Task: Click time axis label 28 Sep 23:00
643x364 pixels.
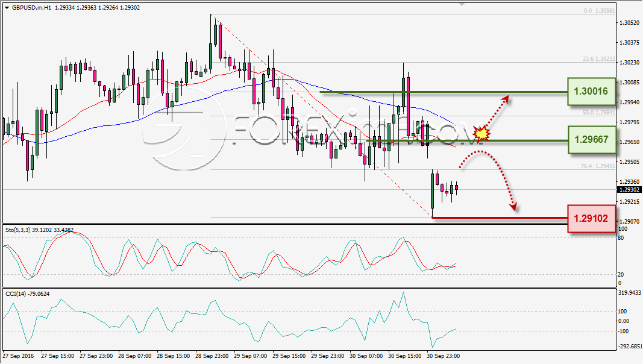Action: click(x=212, y=356)
